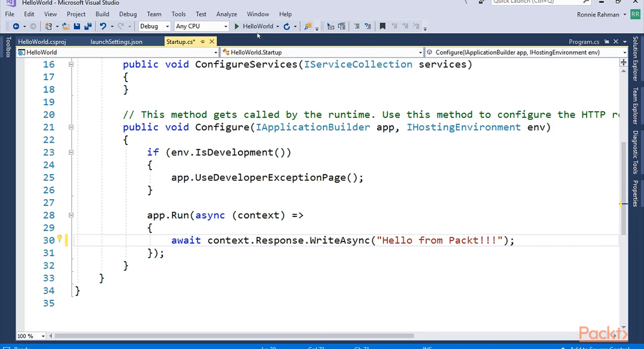The width and height of the screenshot is (644, 349).
Task: Open the Edit menu
Action: (29, 14)
